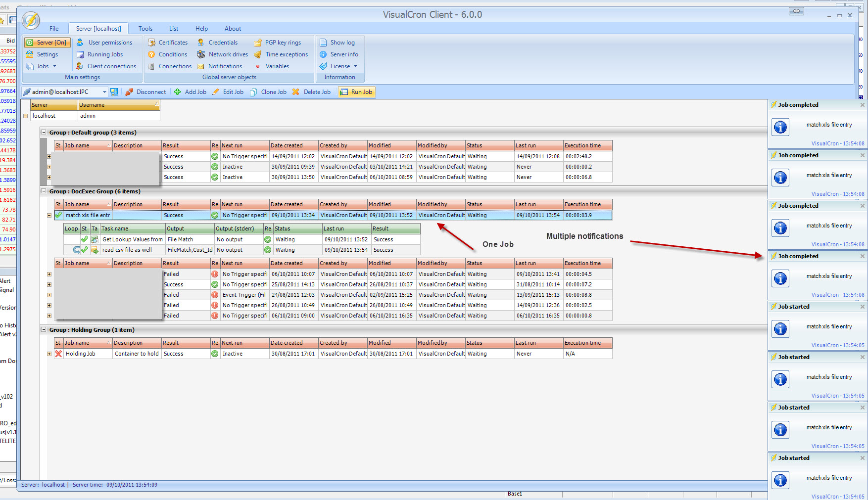This screenshot has width=868, height=500.
Task: Open the Tools ribbon tab
Action: 145,29
